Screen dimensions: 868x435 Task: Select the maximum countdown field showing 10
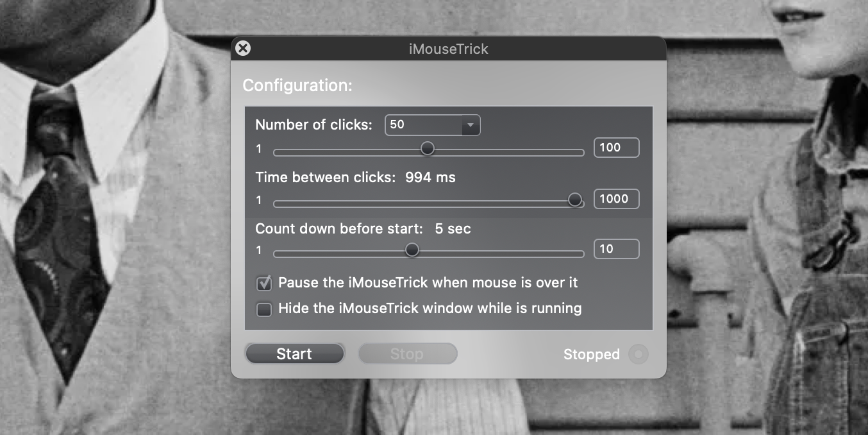coord(616,249)
